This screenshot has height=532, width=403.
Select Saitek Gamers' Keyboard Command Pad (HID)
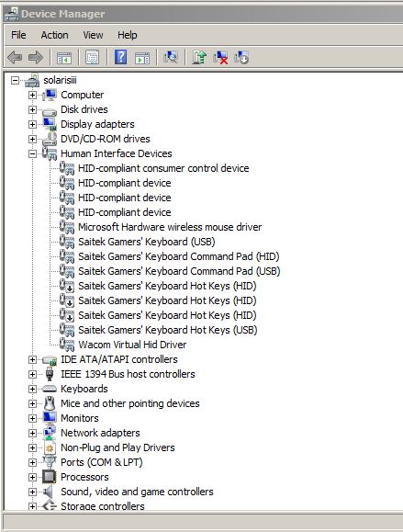pyautogui.click(x=179, y=256)
